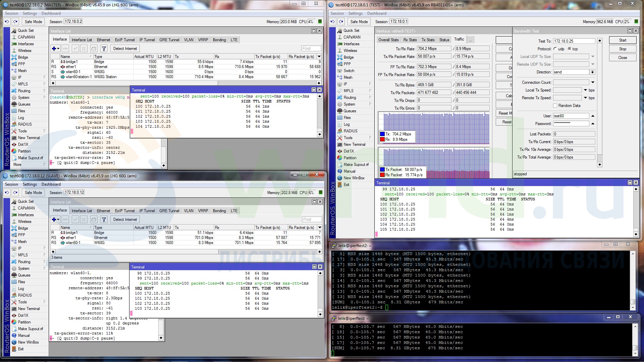Open PPP in MASTER window sidebar
Screen dimensions: 644x362
pos(21,64)
